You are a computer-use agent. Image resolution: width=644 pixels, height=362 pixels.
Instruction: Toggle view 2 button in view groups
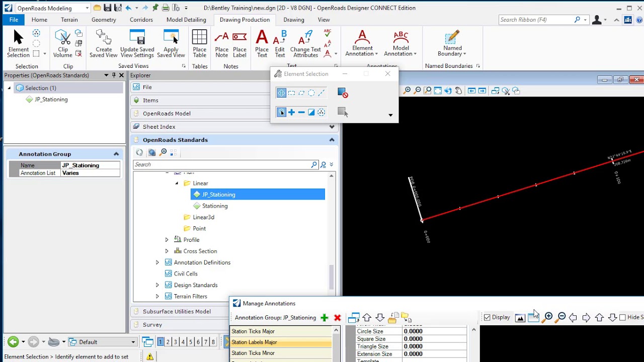(x=168, y=342)
